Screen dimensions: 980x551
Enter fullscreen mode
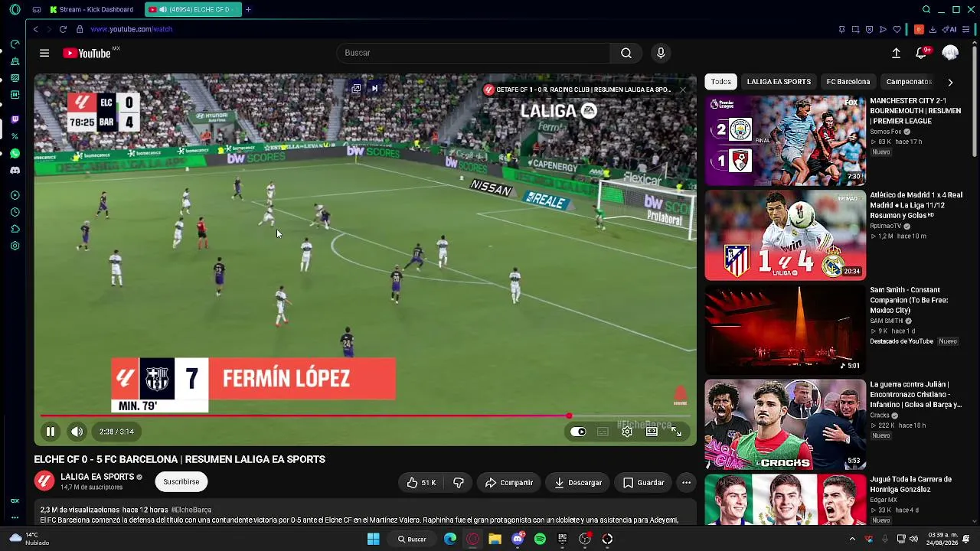676,432
